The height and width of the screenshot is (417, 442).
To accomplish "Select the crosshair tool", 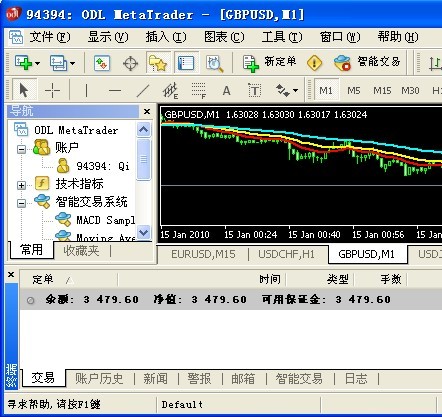I will click(52, 90).
